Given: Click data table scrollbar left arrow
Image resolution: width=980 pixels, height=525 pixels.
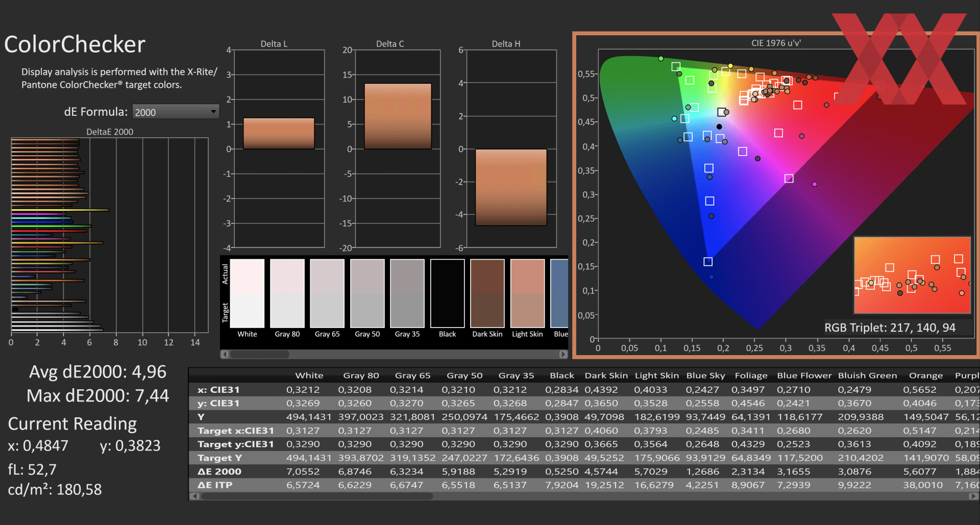Looking at the screenshot, I should (x=194, y=496).
